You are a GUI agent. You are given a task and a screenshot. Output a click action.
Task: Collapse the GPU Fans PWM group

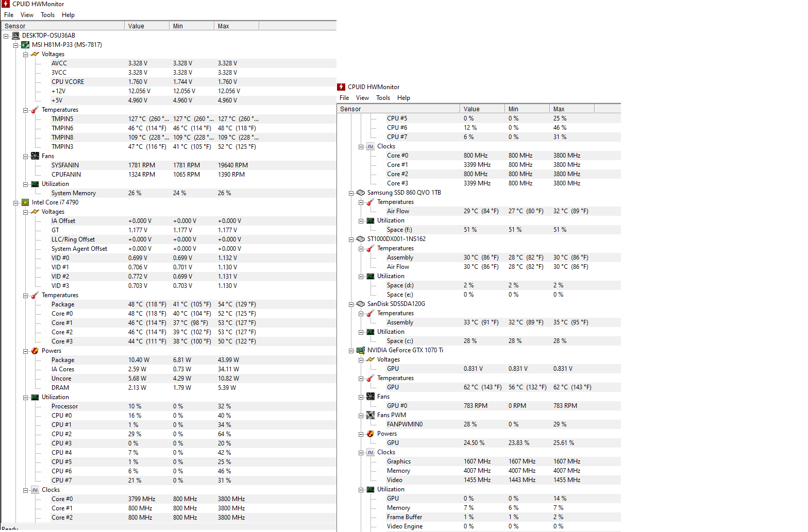361,416
